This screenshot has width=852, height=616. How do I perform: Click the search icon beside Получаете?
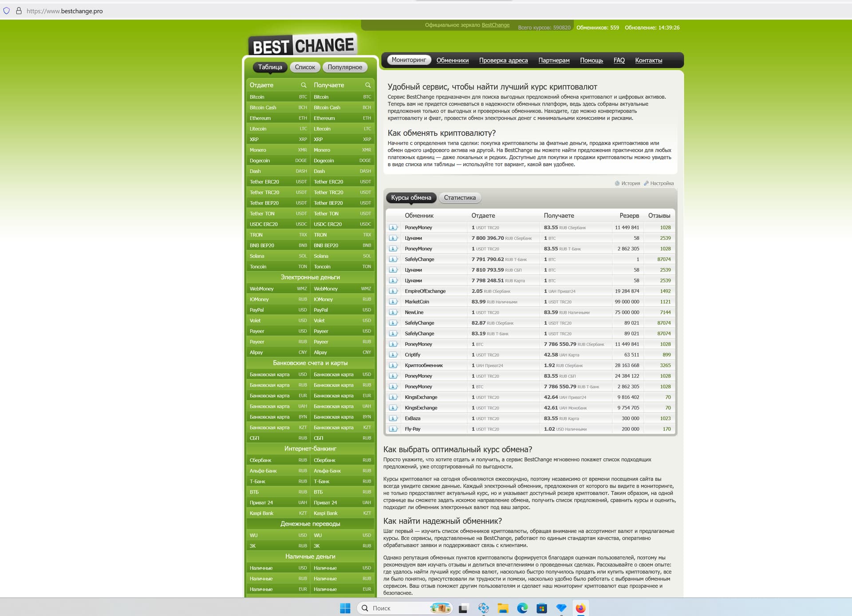[x=368, y=85]
